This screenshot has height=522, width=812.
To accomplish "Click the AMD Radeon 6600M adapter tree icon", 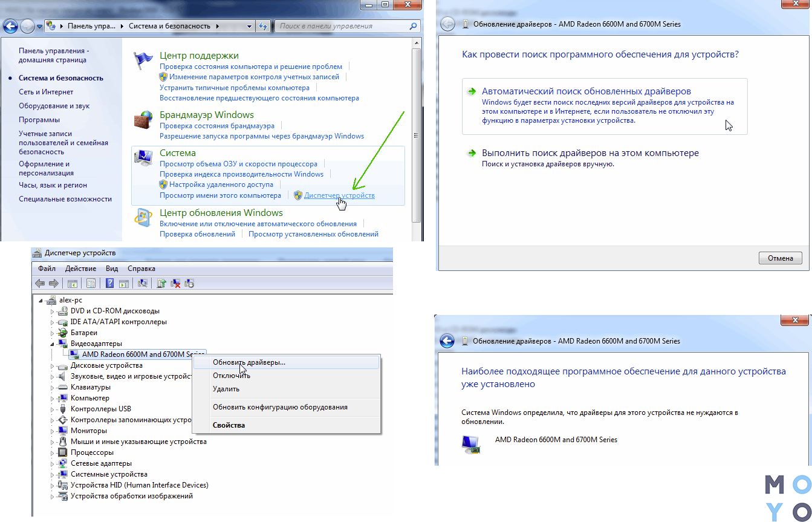I will pos(74,354).
